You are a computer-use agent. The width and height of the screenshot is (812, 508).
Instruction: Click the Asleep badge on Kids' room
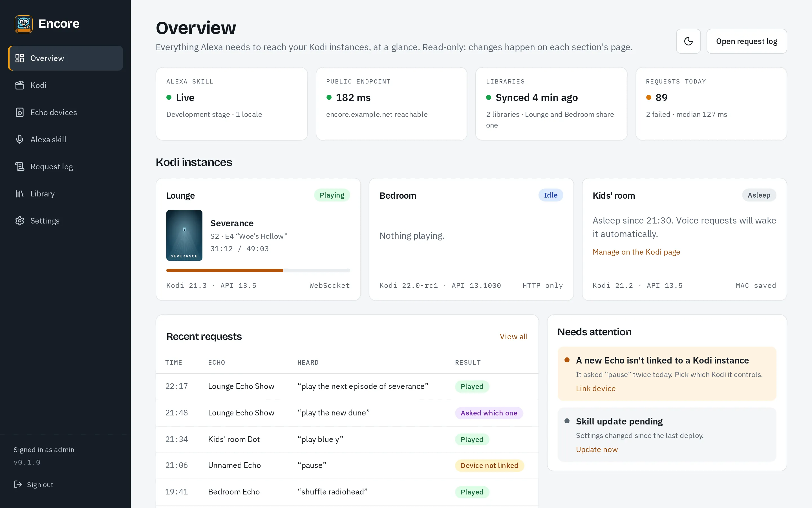click(x=759, y=195)
